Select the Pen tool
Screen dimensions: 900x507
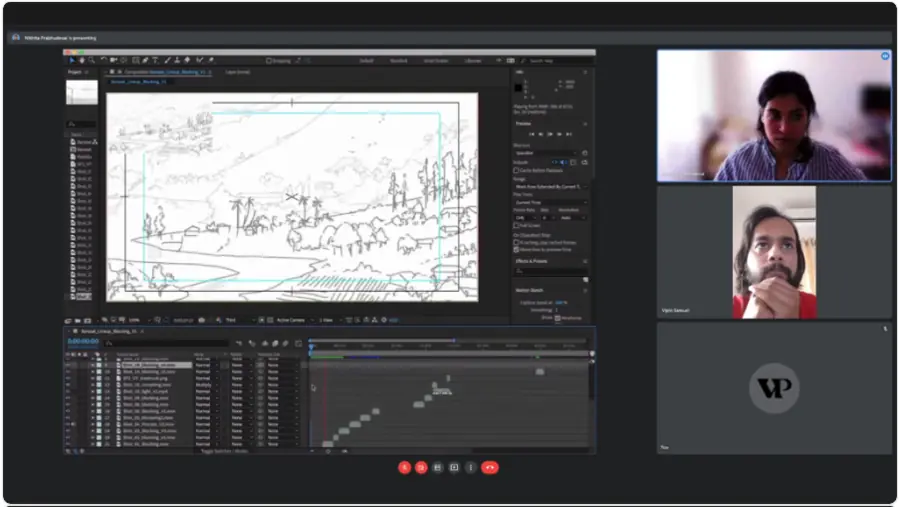click(145, 60)
